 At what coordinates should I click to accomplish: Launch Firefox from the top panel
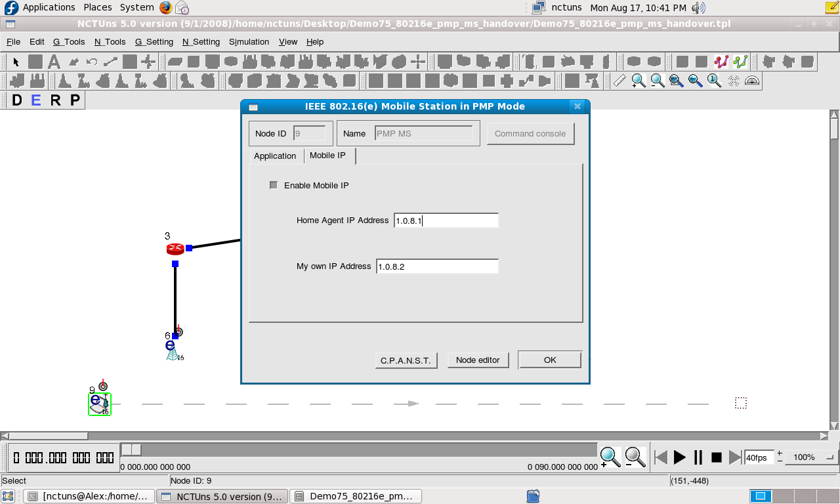point(166,8)
